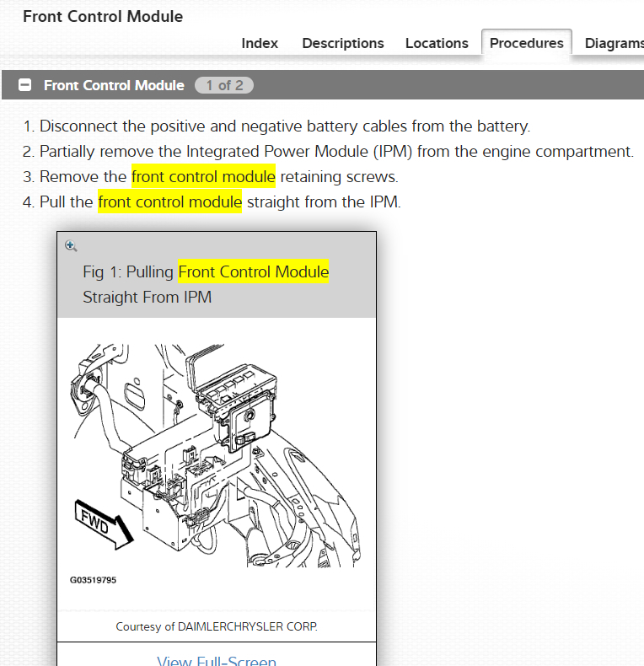The width and height of the screenshot is (644, 666).
Task: Click the page title Front Control Module
Action: tap(103, 17)
